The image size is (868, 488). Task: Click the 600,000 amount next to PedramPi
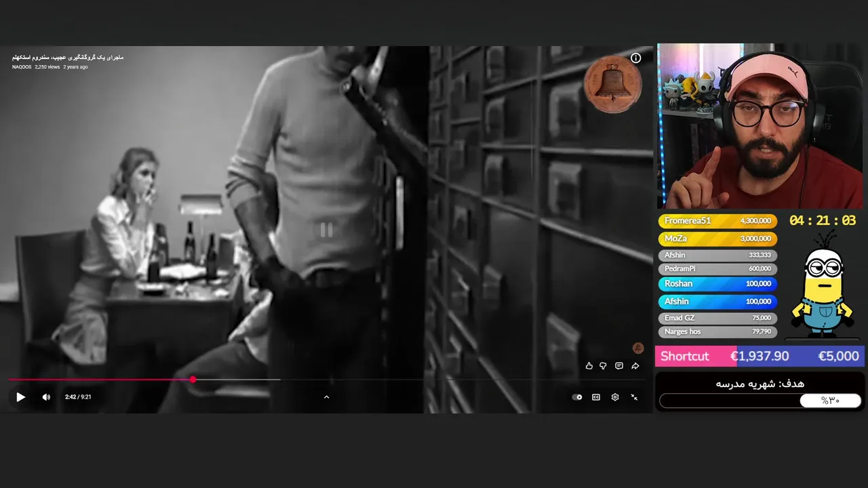[x=759, y=269]
